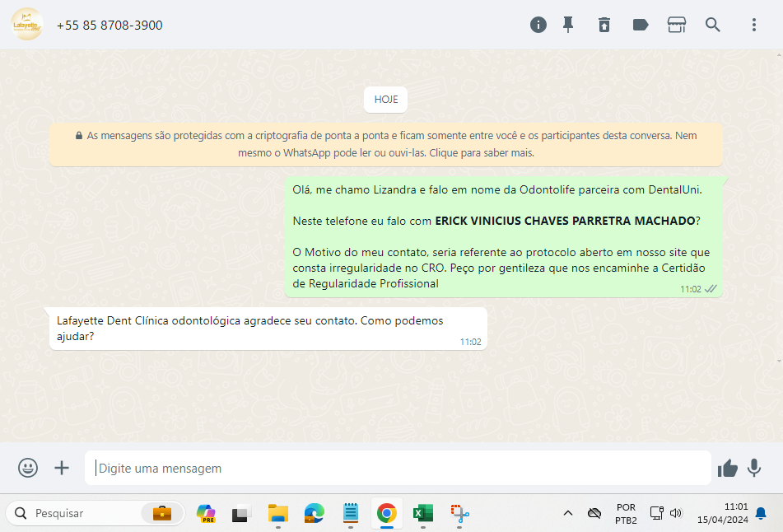Open Snipping Tool from the taskbar
This screenshot has height=532, width=783.
(459, 513)
